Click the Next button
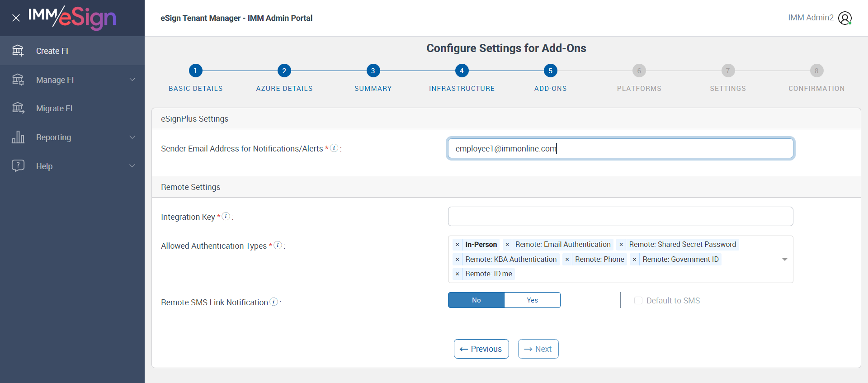Screen dimensions: 868x383 538,349
